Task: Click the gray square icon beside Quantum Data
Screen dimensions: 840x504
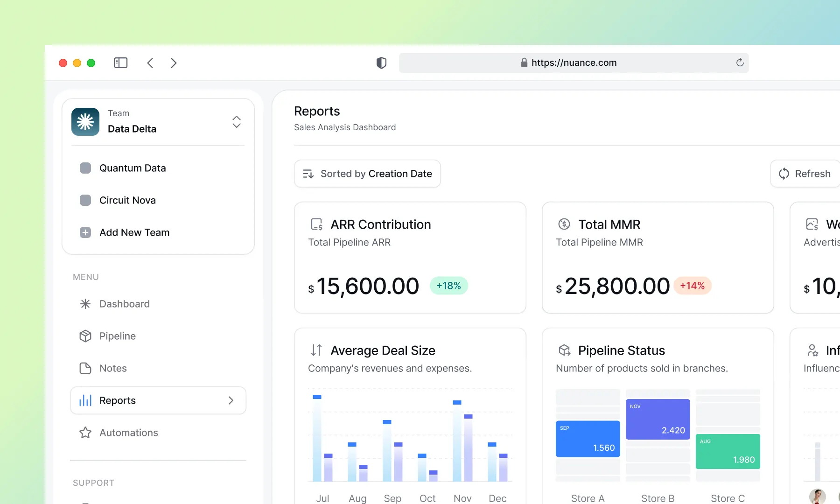Action: click(x=85, y=168)
